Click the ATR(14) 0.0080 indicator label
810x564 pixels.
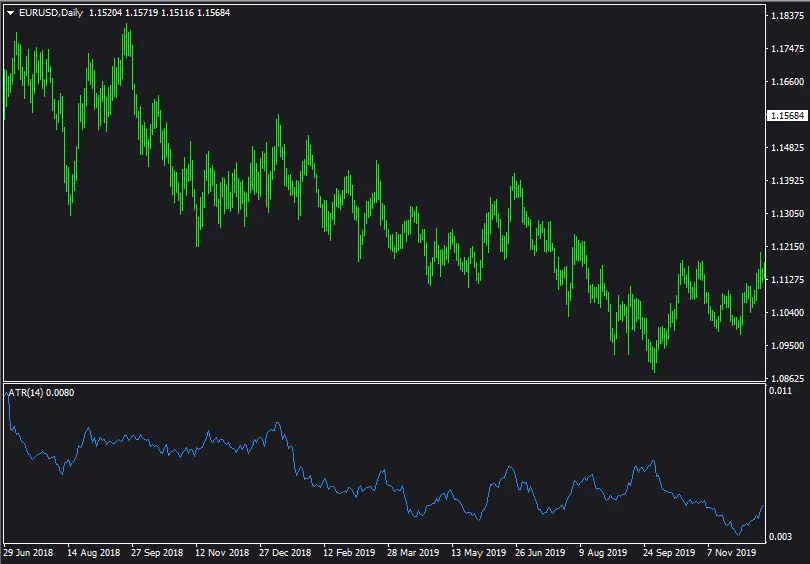[41, 393]
